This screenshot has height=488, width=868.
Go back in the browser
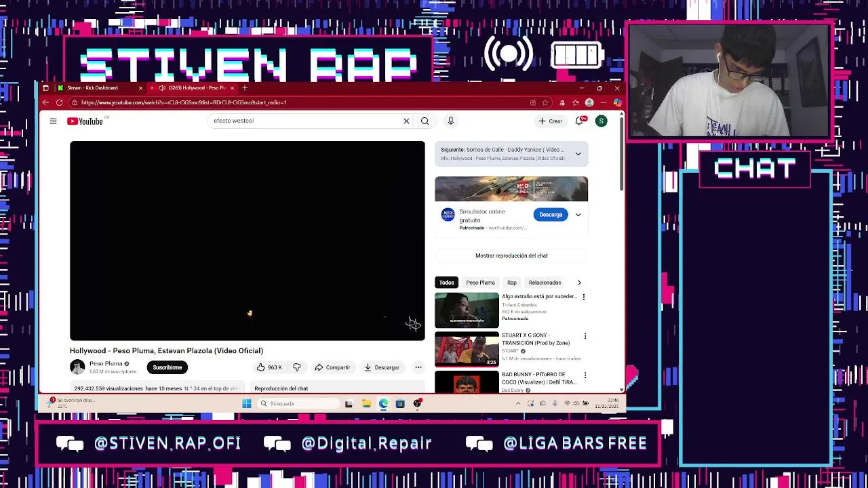click(x=45, y=102)
